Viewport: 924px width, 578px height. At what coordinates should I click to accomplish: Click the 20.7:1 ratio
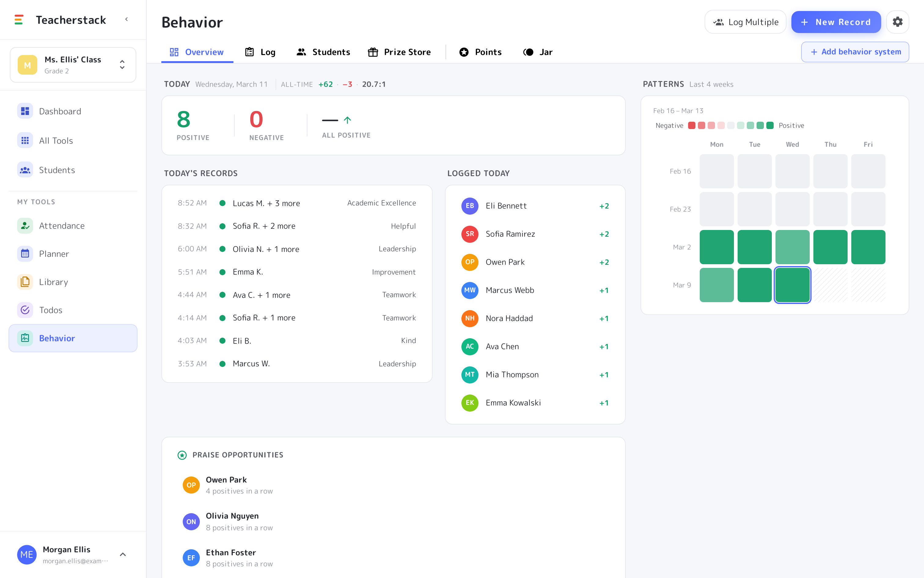(x=374, y=84)
